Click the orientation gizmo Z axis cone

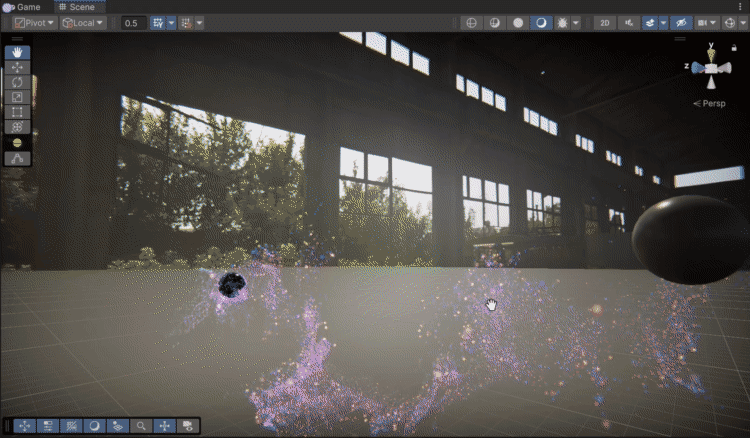[x=697, y=68]
